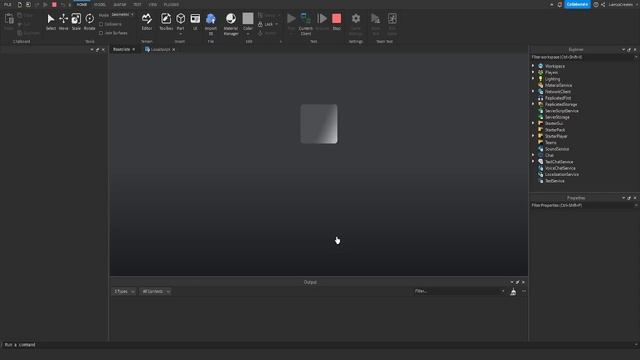Open the PLUGINS ribbon tab
Screen dimensions: 640x360
coord(171,4)
